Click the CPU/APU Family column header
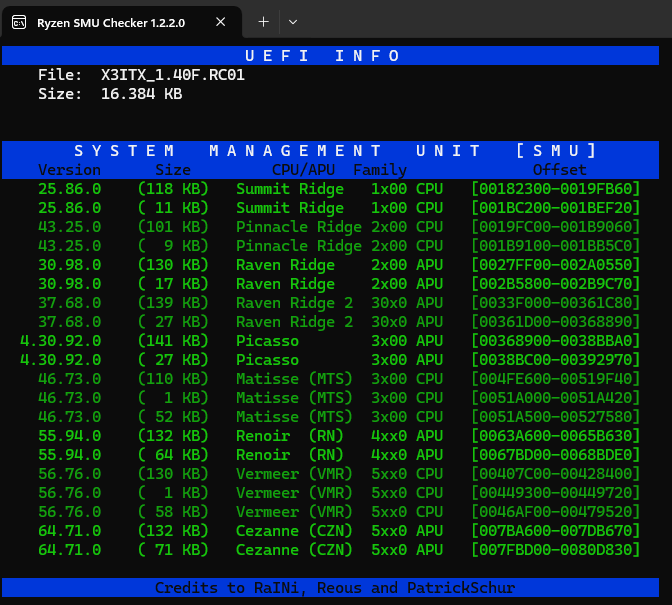The image size is (672, 605). [339, 170]
